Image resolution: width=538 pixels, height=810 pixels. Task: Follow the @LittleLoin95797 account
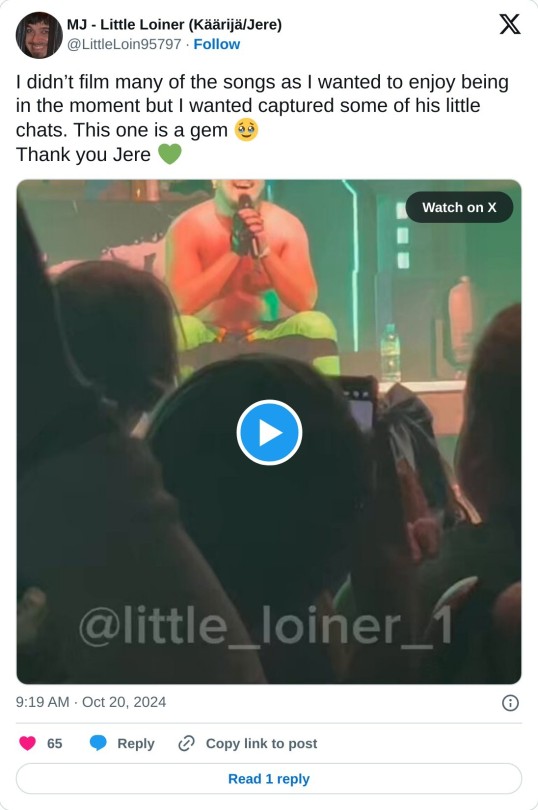(x=217, y=44)
